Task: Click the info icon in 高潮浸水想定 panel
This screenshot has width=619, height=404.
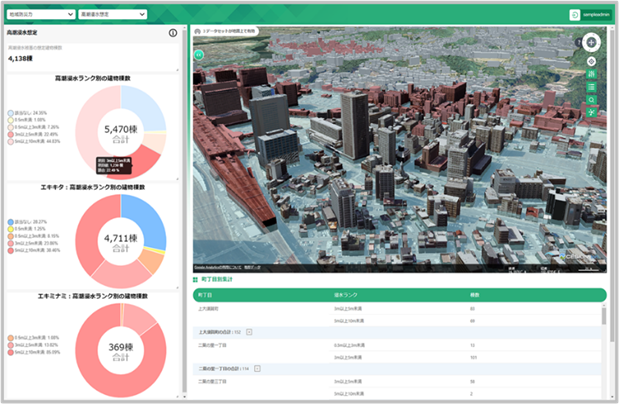Action: [173, 33]
